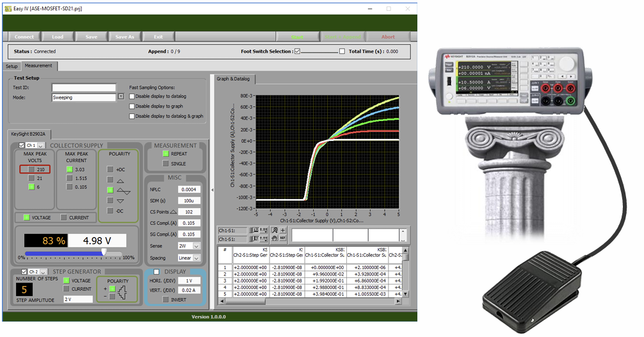Click the X-axis autoscale lock icon
The image size is (644, 337).
point(255,229)
